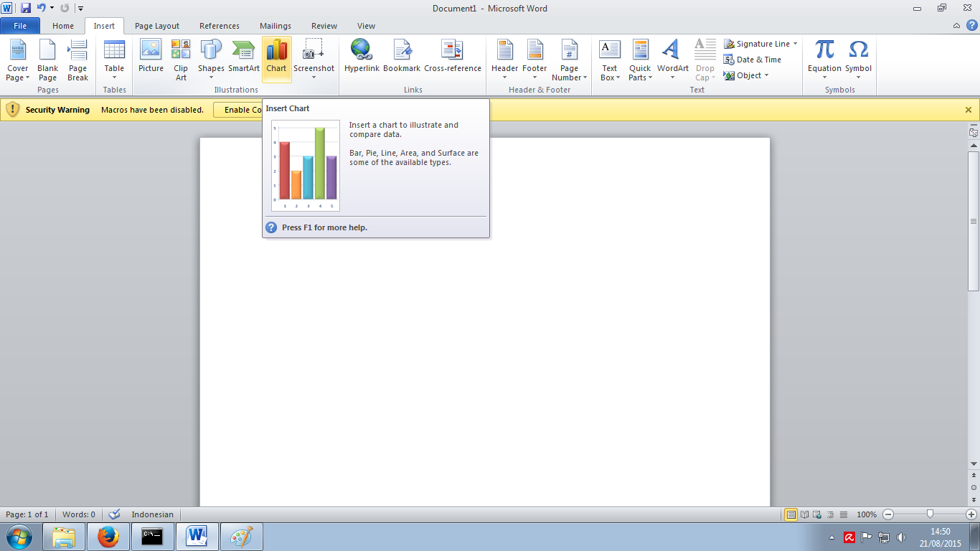Click the vertical scrollbar down arrow
This screenshot has height=551, width=980.
pyautogui.click(x=974, y=463)
